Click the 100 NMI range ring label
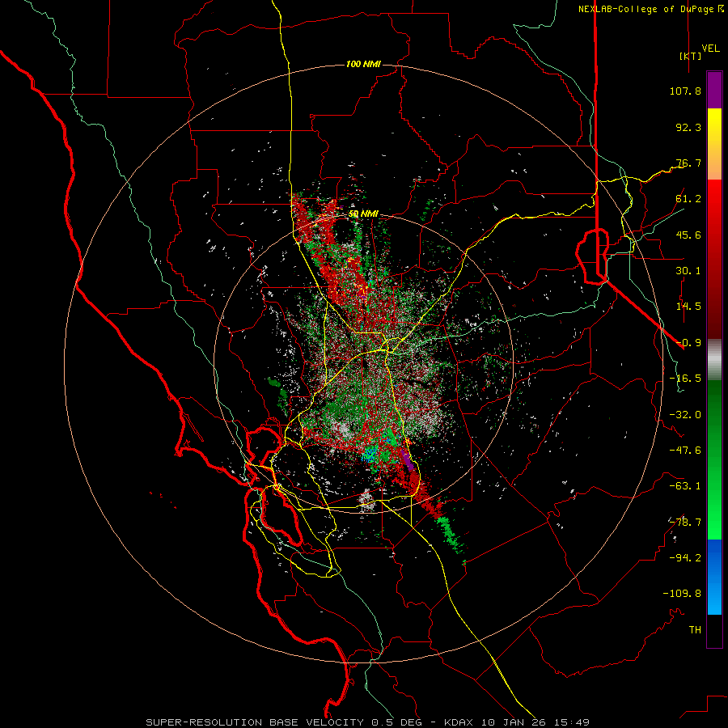The width and height of the screenshot is (728, 728). [x=363, y=64]
